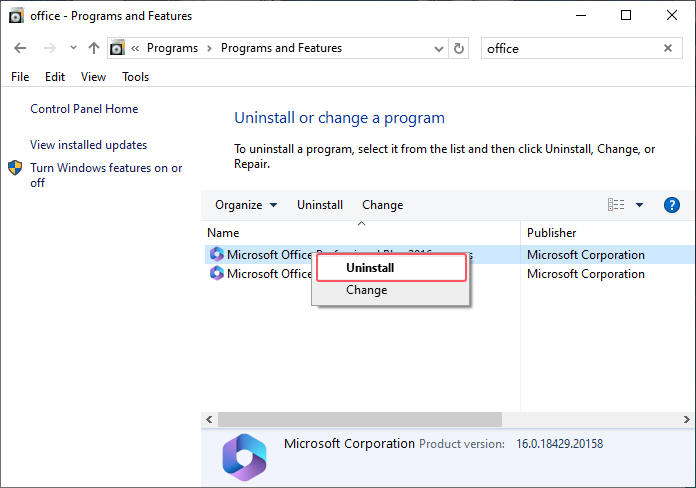Click Uninstall in the toolbar
The image size is (696, 488).
[x=319, y=205]
